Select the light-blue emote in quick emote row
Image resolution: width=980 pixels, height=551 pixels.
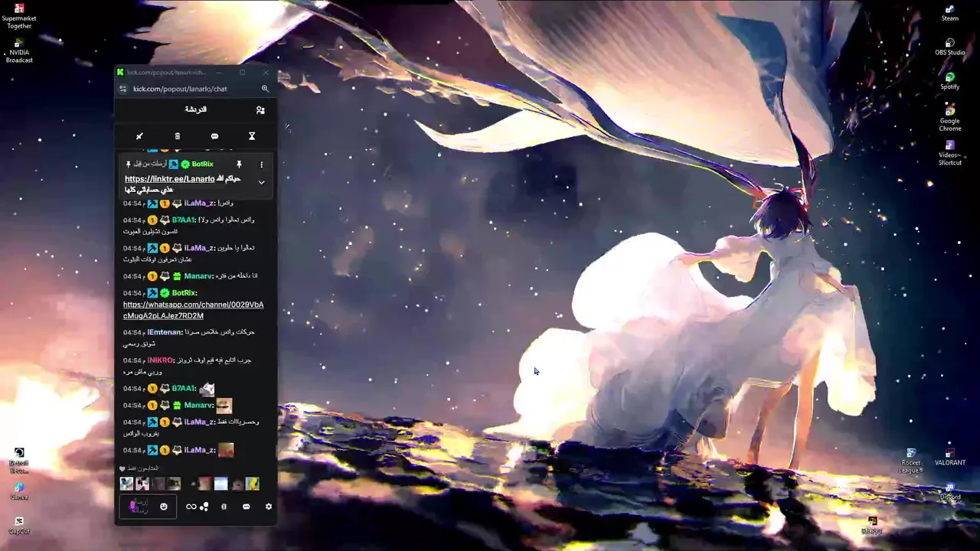[x=220, y=484]
